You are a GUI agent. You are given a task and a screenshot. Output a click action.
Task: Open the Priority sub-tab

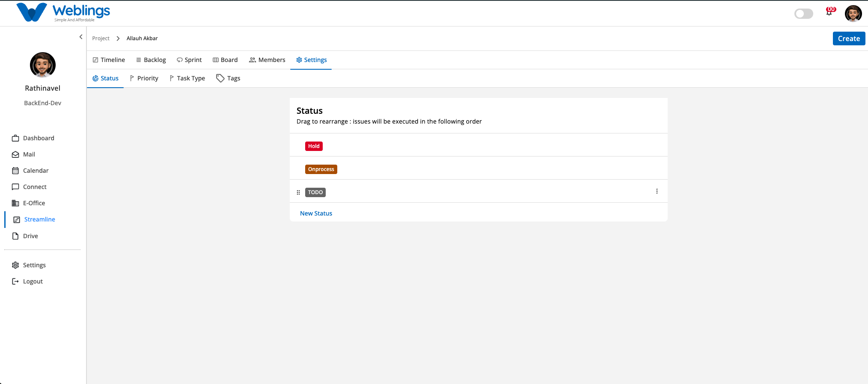click(x=144, y=78)
